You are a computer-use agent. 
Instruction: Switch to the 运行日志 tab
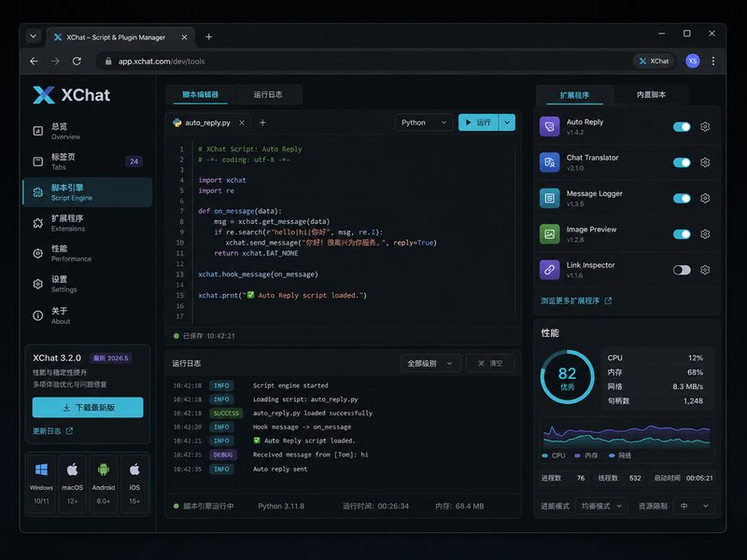(x=268, y=94)
